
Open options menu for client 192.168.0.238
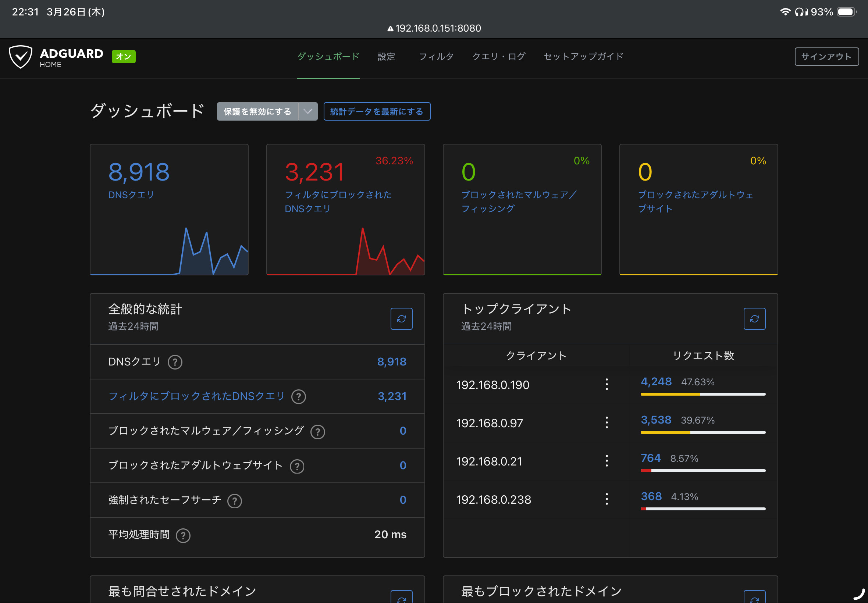[x=606, y=499]
